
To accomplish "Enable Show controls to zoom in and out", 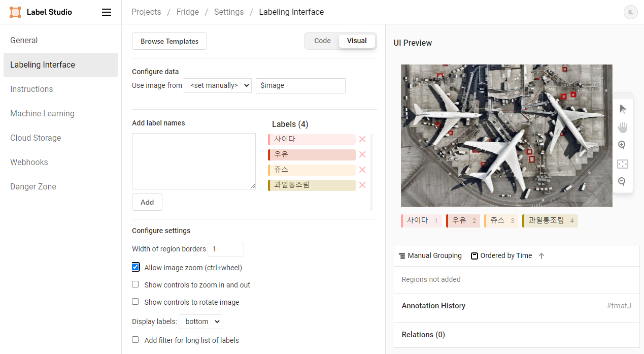I will (x=135, y=284).
